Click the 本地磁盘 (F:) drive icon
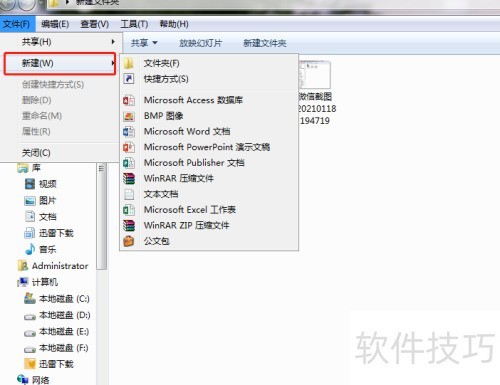The height and width of the screenshot is (385, 500). [30, 349]
